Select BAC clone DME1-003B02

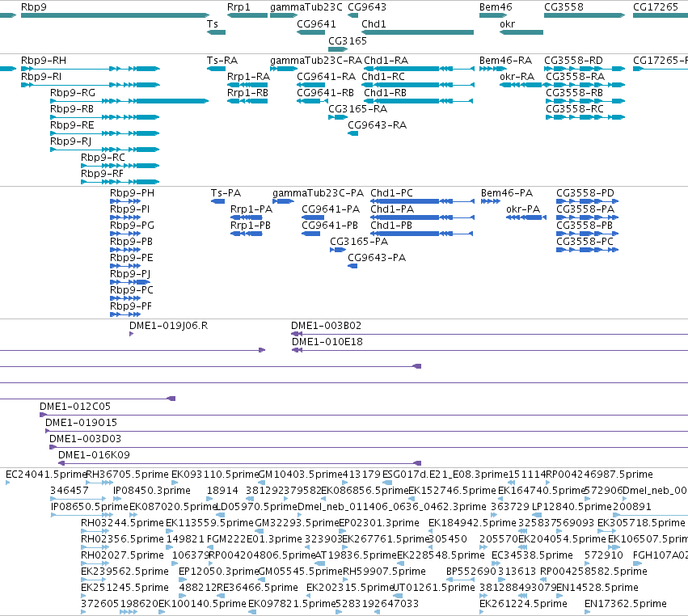490,334
